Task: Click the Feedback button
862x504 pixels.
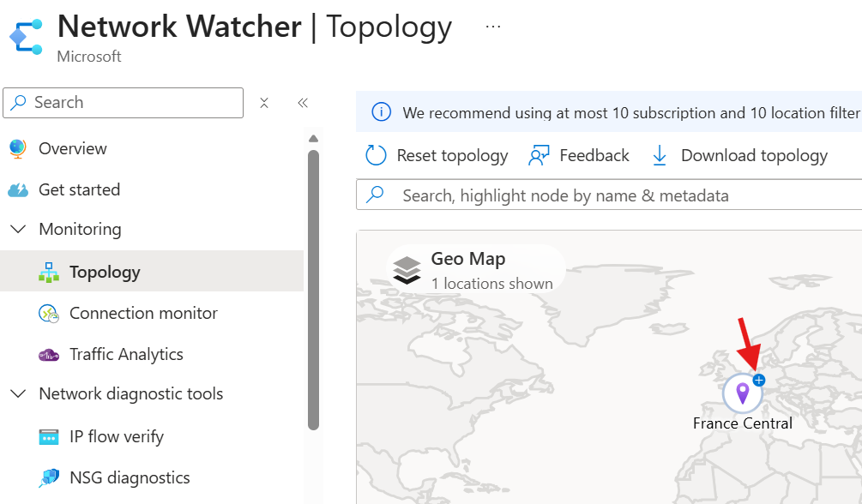Action: (578, 155)
